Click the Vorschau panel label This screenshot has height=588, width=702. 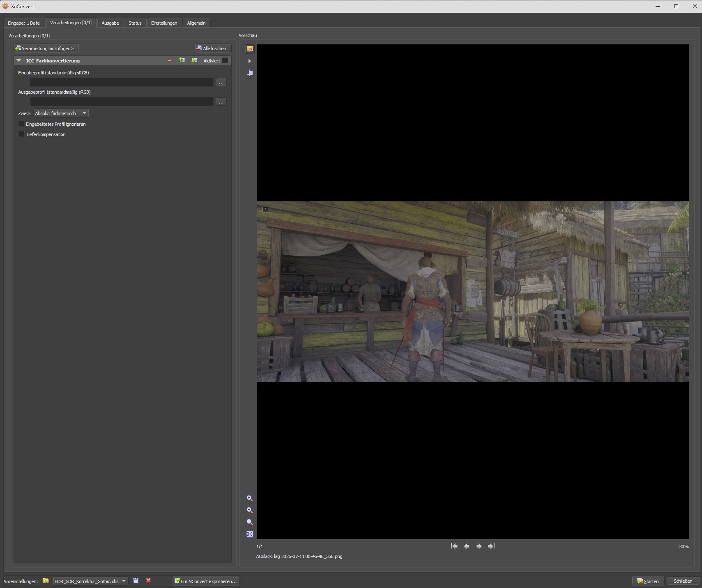(248, 35)
